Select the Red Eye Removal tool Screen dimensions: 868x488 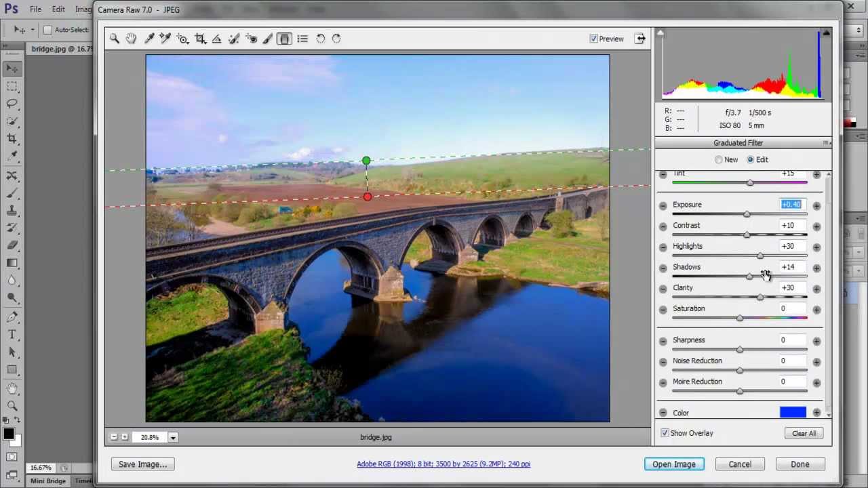pos(251,39)
